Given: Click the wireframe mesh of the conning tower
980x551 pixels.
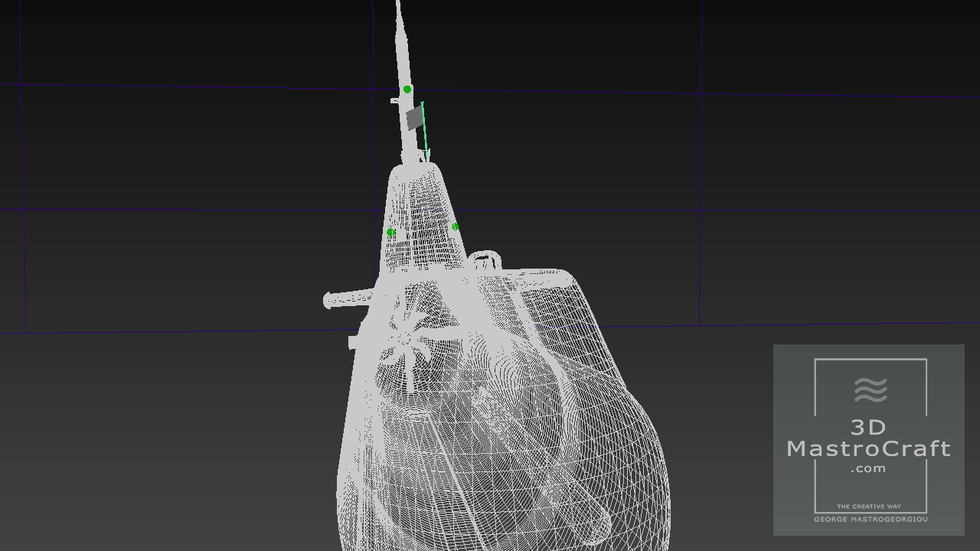Looking at the screenshot, I should point(423,214).
